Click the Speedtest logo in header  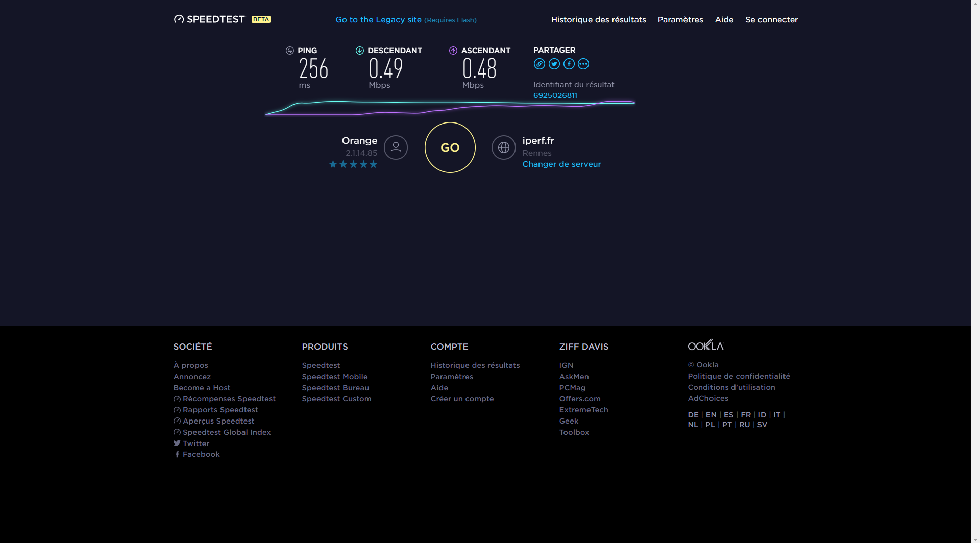[210, 19]
